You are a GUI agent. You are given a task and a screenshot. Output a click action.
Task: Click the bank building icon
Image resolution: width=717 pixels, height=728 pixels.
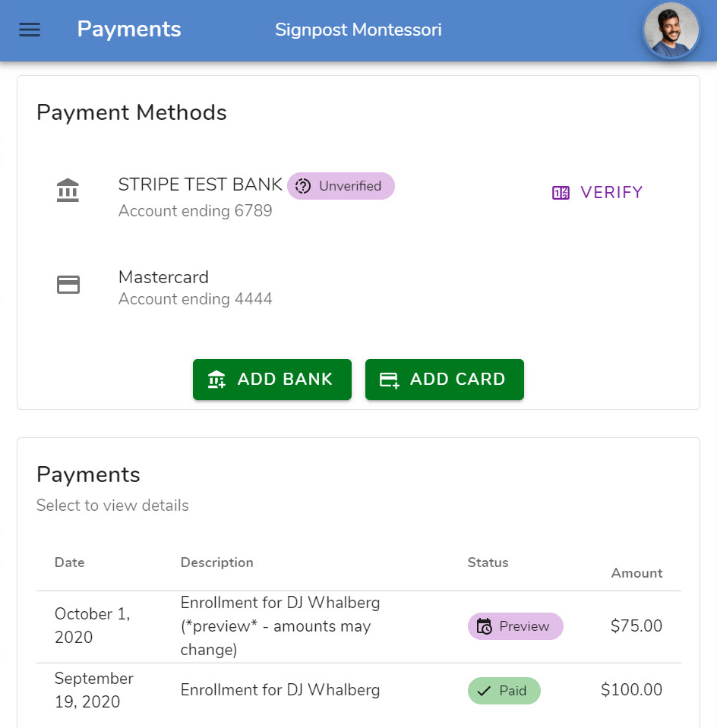click(68, 191)
